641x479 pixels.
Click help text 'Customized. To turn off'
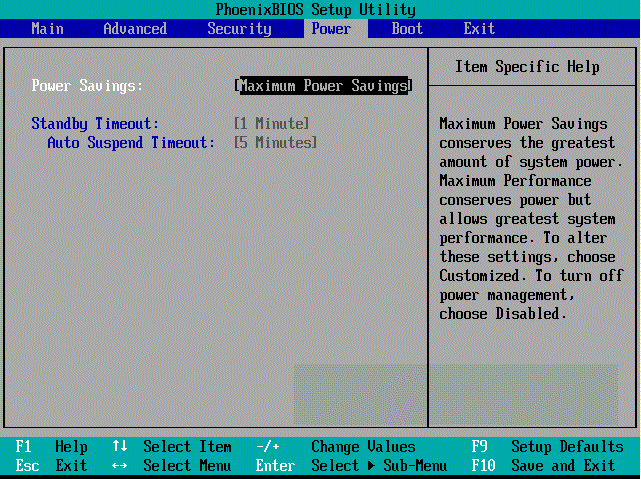531,276
